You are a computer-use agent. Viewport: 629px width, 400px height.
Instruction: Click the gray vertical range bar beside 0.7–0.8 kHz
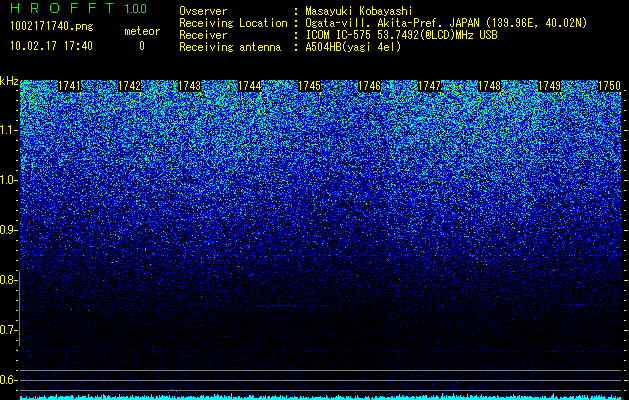(19, 308)
